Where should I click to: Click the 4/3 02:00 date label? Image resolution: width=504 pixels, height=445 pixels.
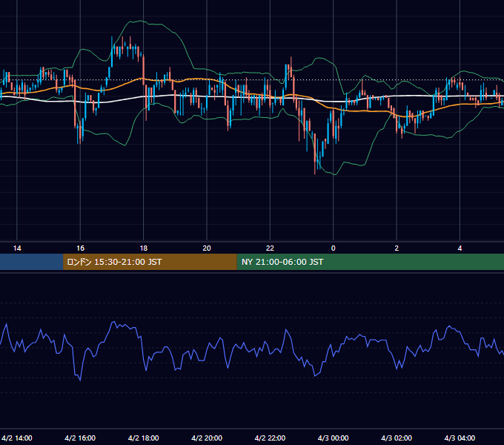[397, 438]
